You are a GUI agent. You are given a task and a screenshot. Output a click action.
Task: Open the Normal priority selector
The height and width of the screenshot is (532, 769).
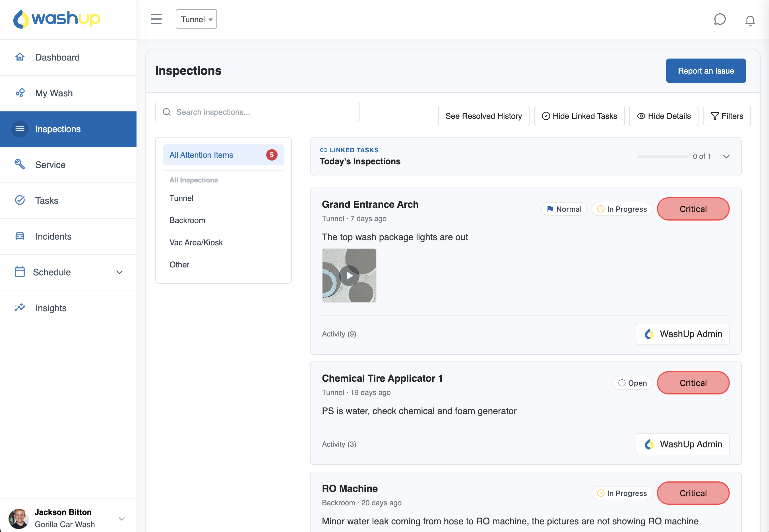coord(564,209)
